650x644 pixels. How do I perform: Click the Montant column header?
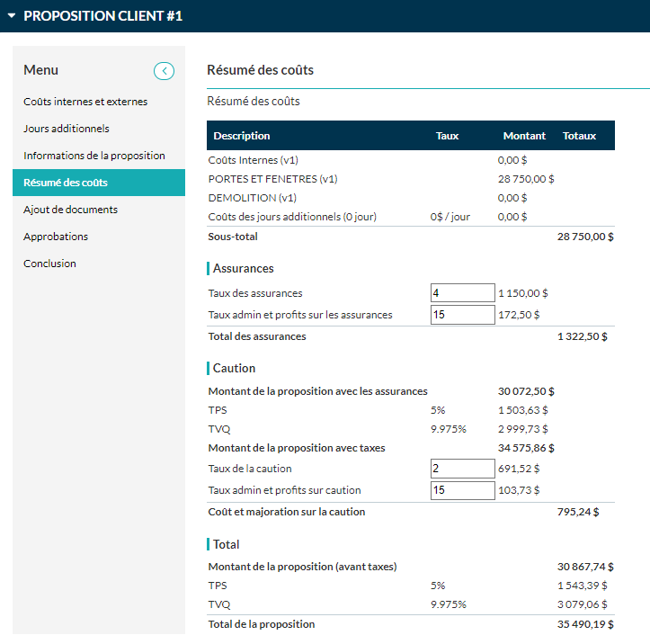[524, 136]
